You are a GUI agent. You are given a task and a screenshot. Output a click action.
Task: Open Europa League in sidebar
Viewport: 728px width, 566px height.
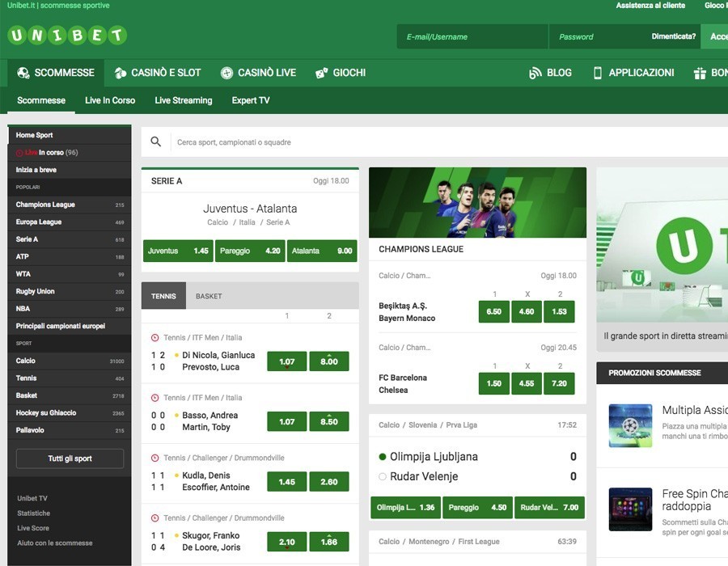70,222
